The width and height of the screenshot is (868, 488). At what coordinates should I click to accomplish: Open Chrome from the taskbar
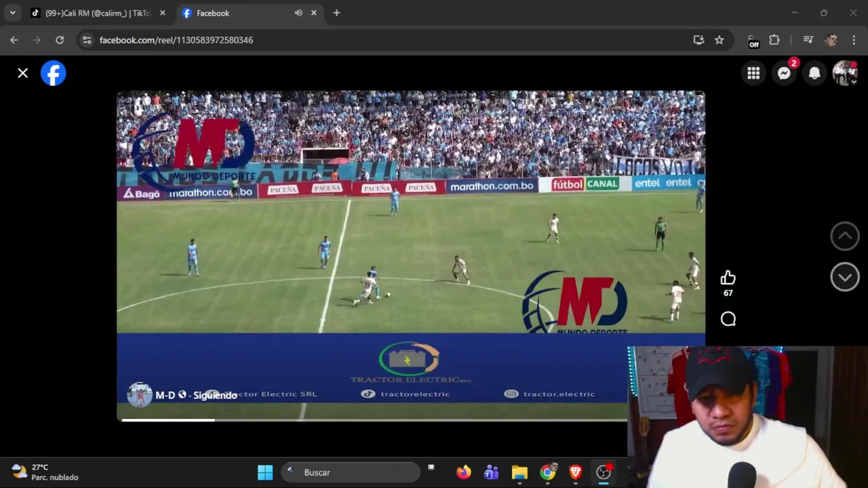(x=548, y=472)
